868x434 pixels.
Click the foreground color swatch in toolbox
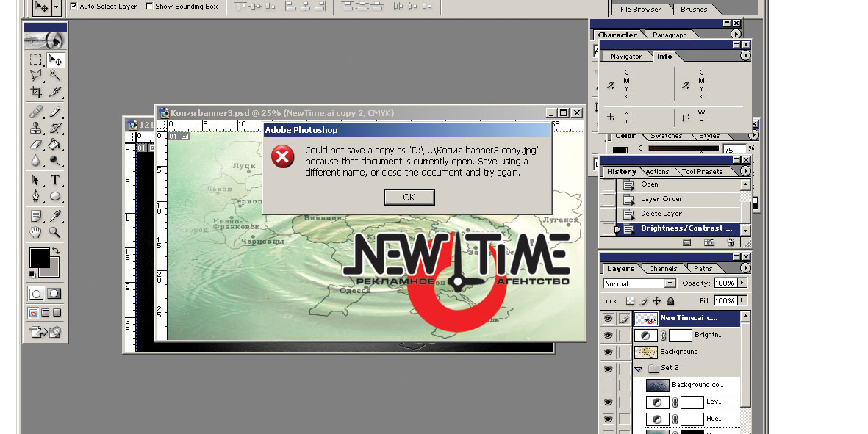[39, 257]
